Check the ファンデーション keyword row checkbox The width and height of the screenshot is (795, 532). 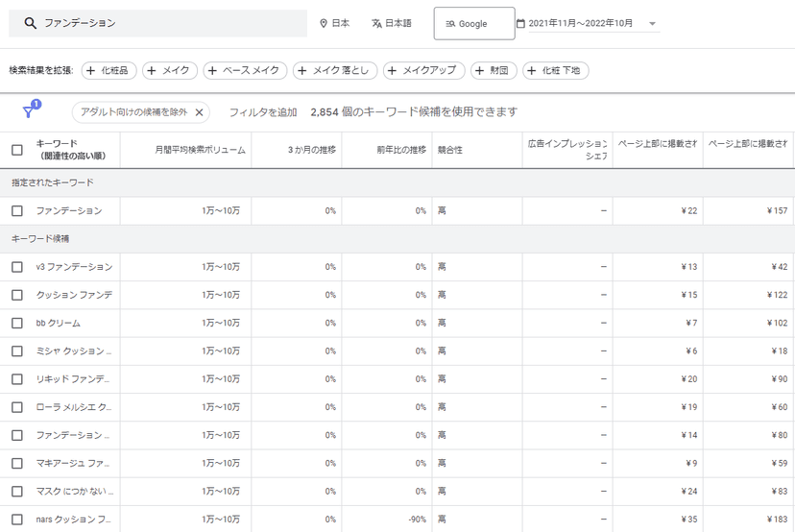(17, 211)
